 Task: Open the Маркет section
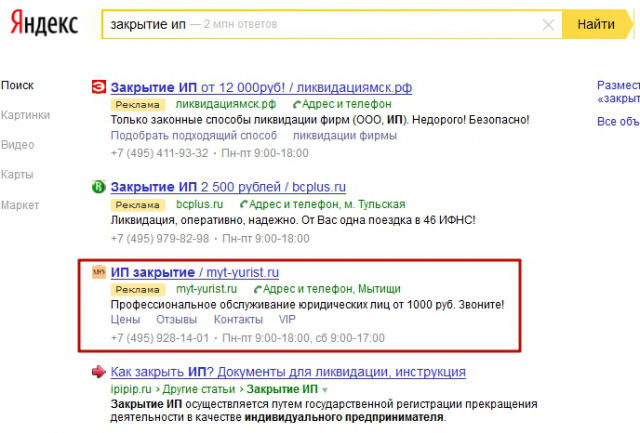tap(20, 205)
